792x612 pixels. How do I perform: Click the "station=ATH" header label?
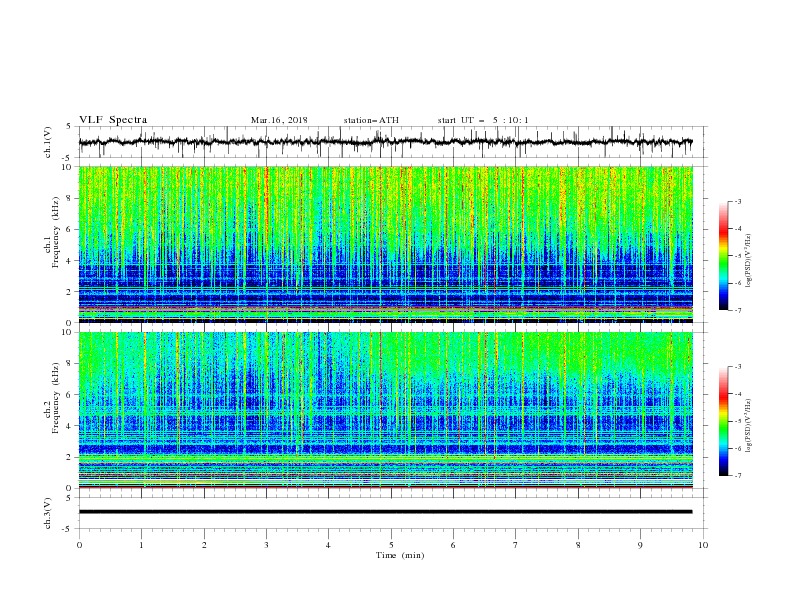[371, 120]
